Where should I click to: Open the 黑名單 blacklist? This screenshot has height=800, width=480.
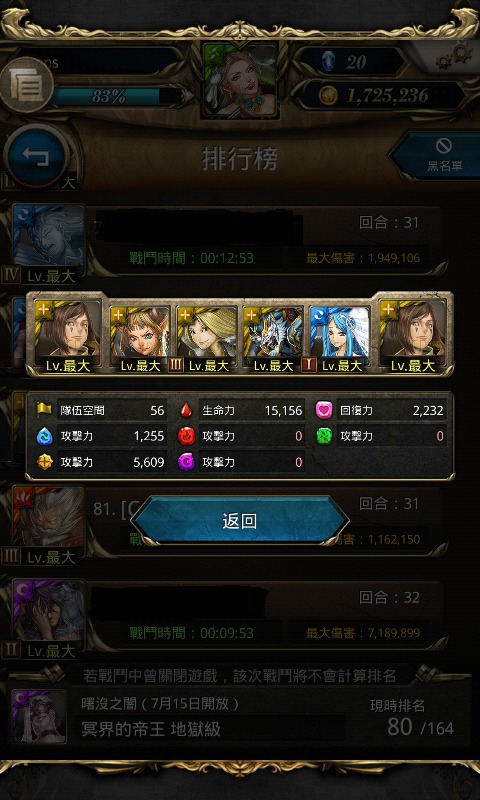(x=439, y=156)
